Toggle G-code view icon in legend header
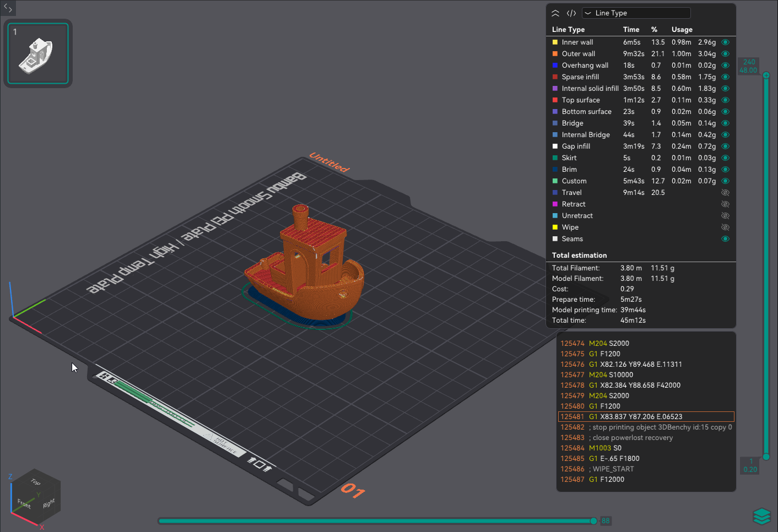The image size is (778, 532). click(x=571, y=13)
